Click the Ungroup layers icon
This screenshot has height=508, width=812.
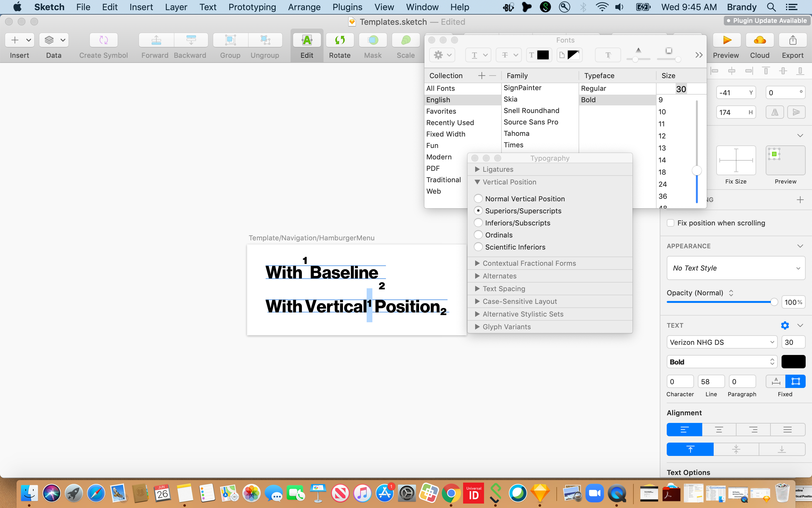coord(265,40)
